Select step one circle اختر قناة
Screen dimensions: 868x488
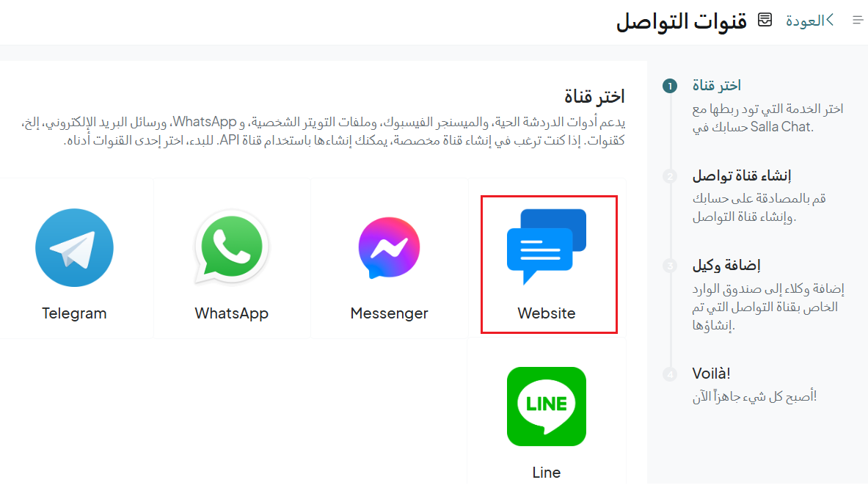pyautogui.click(x=670, y=86)
